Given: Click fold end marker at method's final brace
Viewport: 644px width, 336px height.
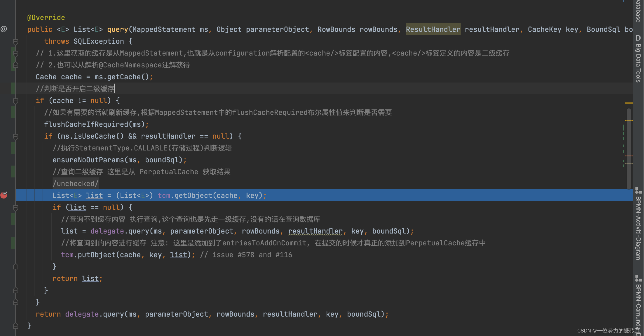Looking at the screenshot, I should point(16,326).
